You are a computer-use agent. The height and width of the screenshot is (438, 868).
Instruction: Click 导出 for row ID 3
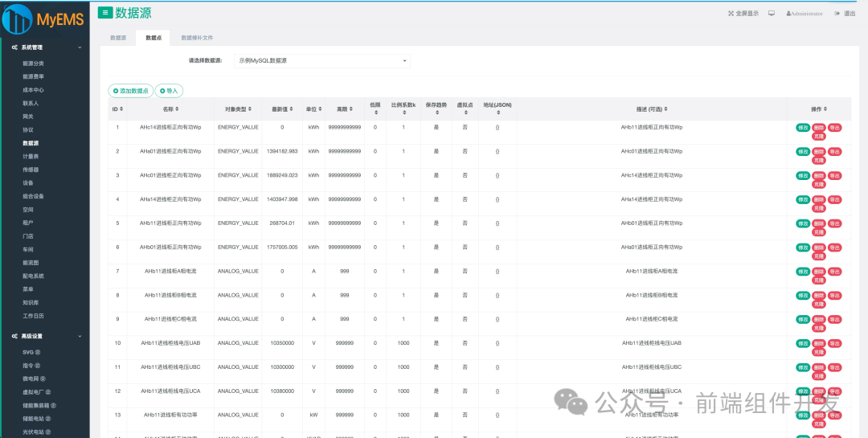835,175
